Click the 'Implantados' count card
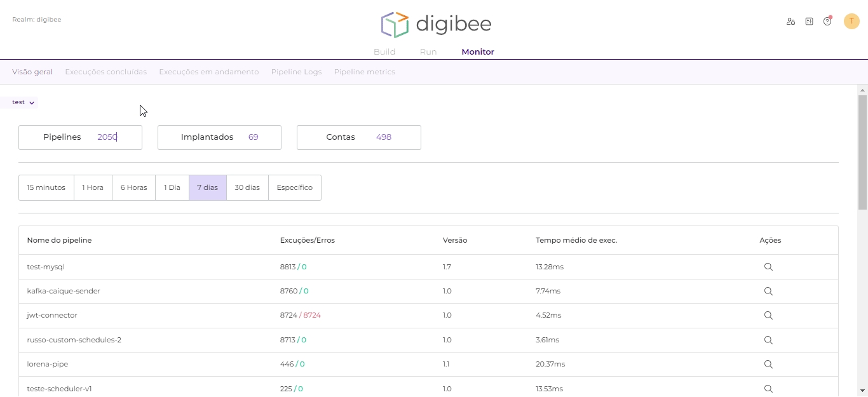The height and width of the screenshot is (397, 868). point(219,137)
